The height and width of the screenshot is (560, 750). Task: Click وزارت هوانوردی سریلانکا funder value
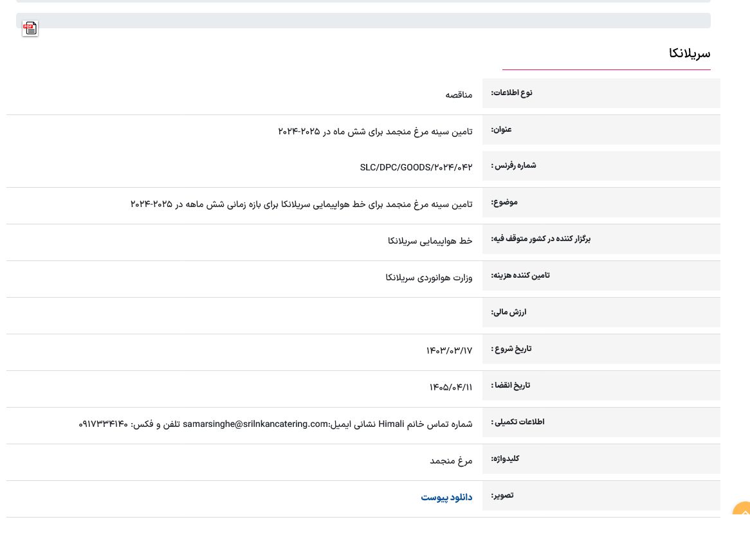point(428,277)
